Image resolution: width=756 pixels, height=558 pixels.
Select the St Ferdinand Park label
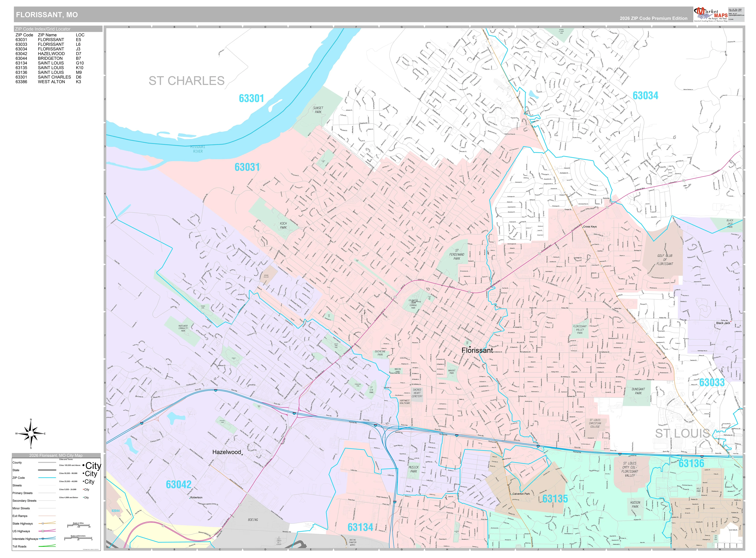457,255
